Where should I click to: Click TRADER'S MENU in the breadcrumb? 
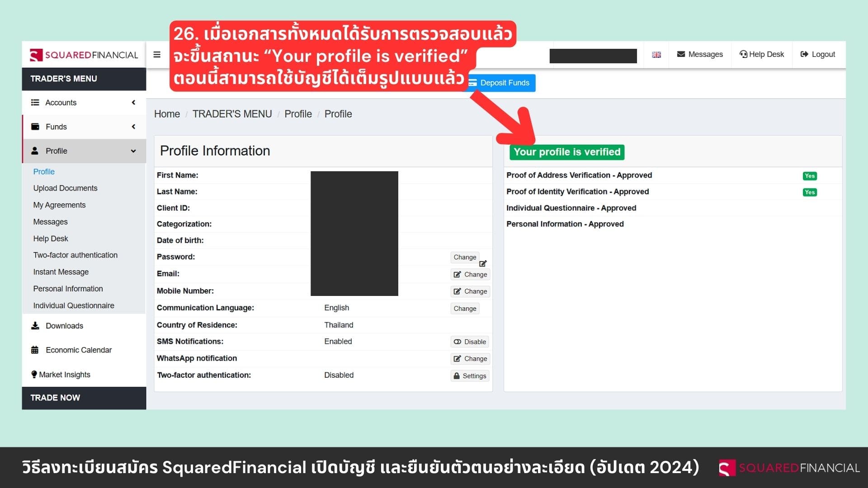pyautogui.click(x=232, y=114)
